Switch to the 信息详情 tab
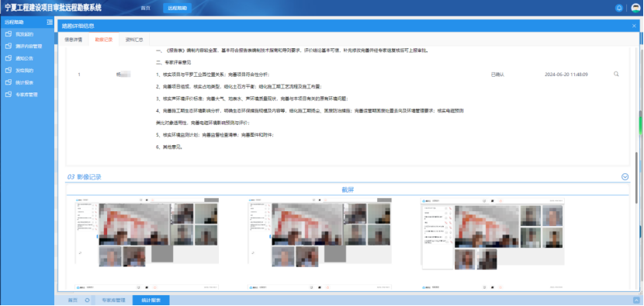Viewport: 644px width, 306px height. tap(74, 40)
